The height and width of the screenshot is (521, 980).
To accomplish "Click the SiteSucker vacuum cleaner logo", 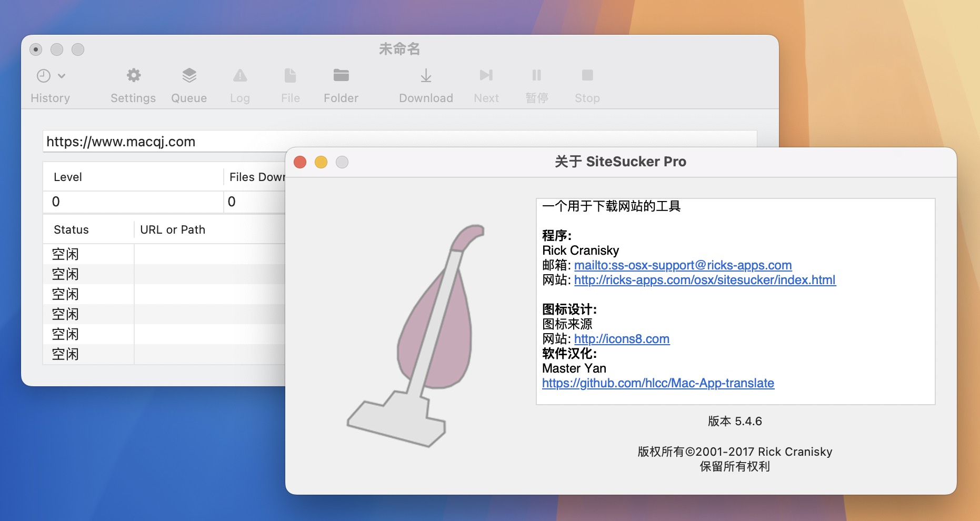I will (x=416, y=336).
